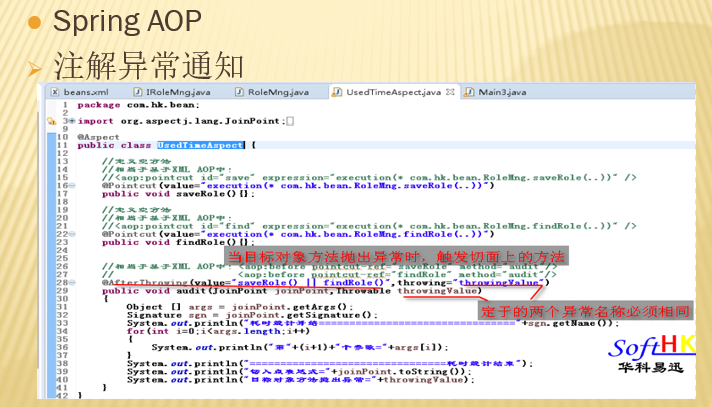Open the IRoleMng.java tab
Image resolution: width=712 pixels, height=407 pixels.
point(172,92)
